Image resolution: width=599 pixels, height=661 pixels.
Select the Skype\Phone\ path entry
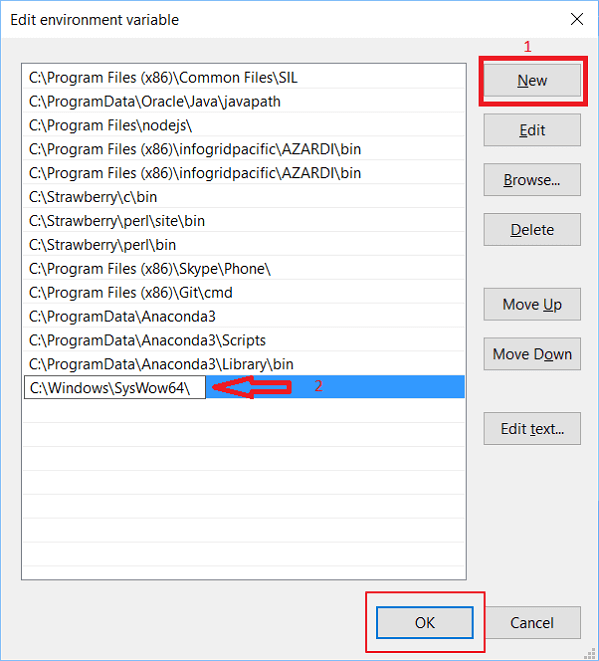pos(244,269)
